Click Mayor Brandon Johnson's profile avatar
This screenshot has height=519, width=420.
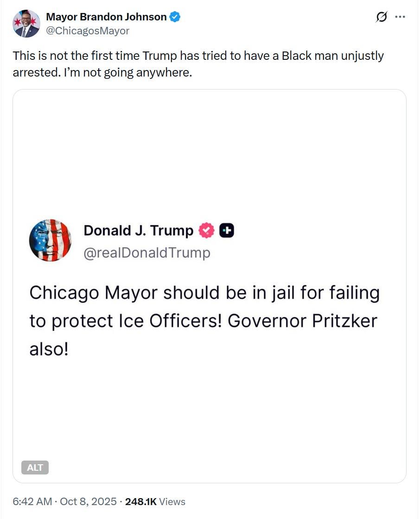[26, 24]
